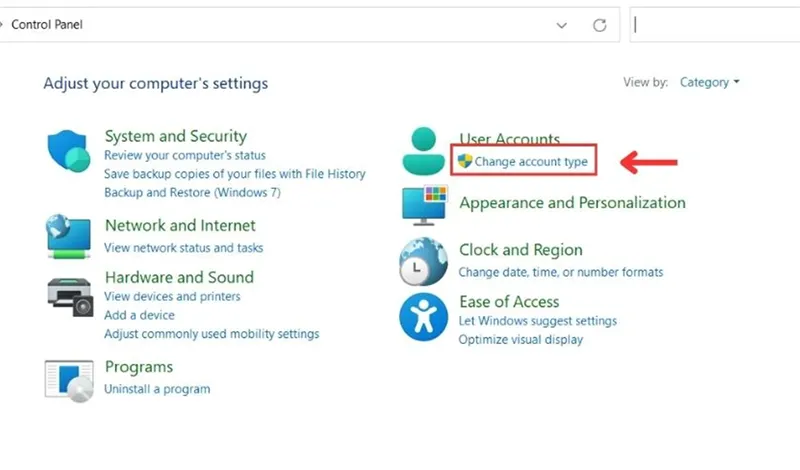800x470 pixels.
Task: Click the shield icon beside Change account type
Action: coord(465,161)
